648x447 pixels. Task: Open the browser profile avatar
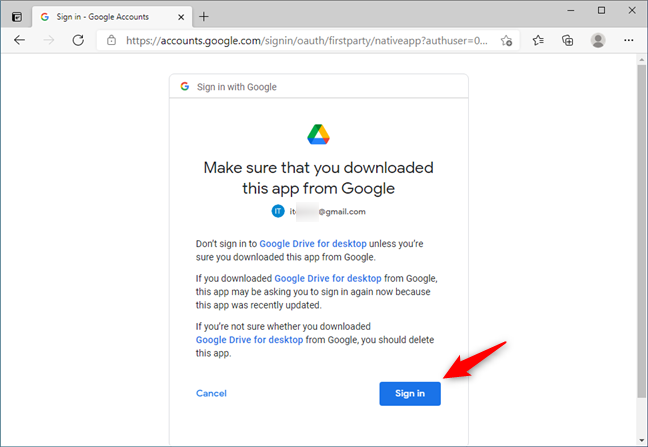(598, 40)
